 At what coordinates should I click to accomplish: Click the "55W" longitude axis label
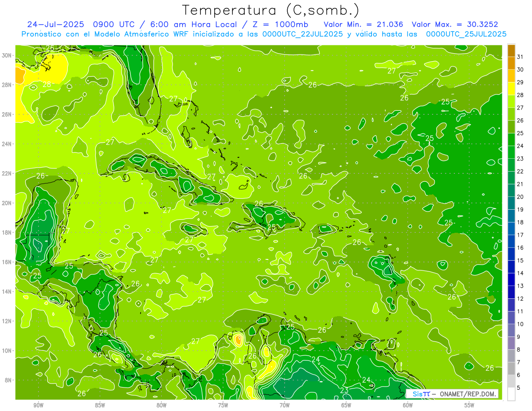click(469, 405)
